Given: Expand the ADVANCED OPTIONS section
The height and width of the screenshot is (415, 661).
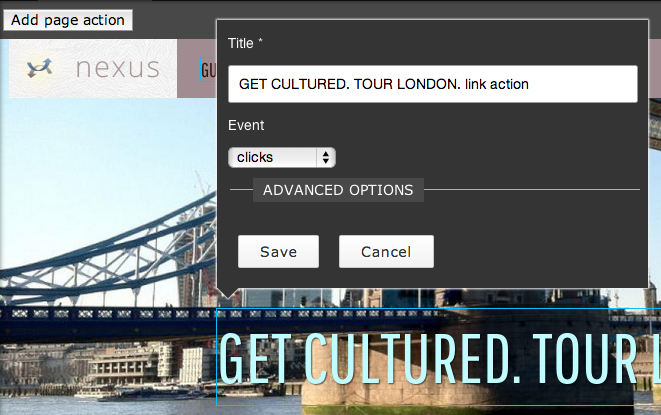Looking at the screenshot, I should pyautogui.click(x=338, y=190).
